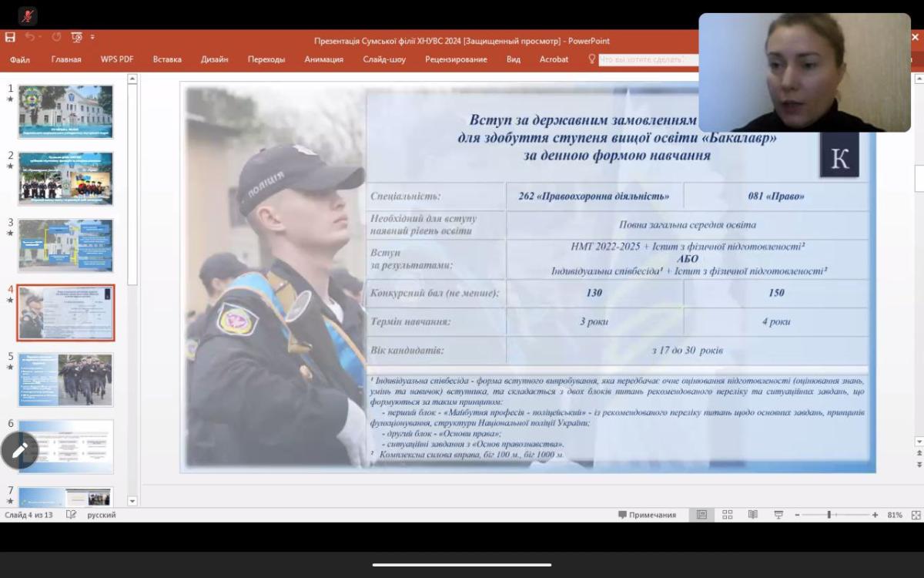Click the Redo icon in quick access toolbar
924x578 pixels.
56,37
